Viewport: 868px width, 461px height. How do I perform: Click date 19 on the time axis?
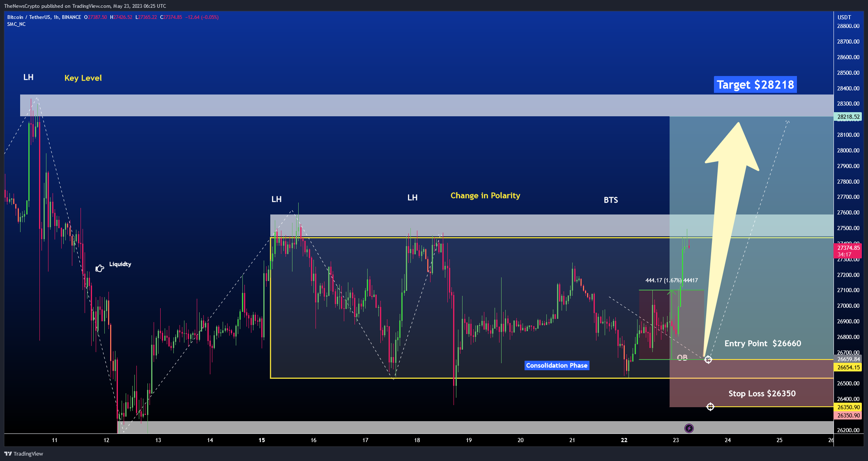[469, 440]
